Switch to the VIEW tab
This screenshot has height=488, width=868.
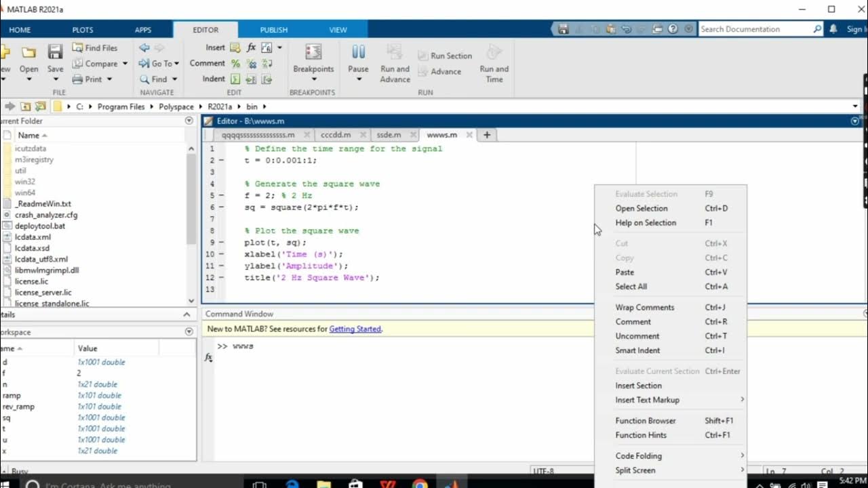338,30
